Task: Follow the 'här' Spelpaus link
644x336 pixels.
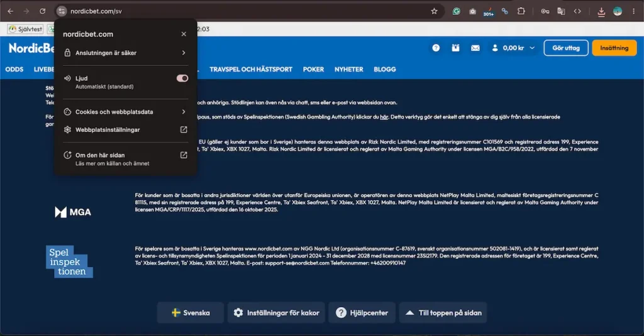Action: click(384, 117)
